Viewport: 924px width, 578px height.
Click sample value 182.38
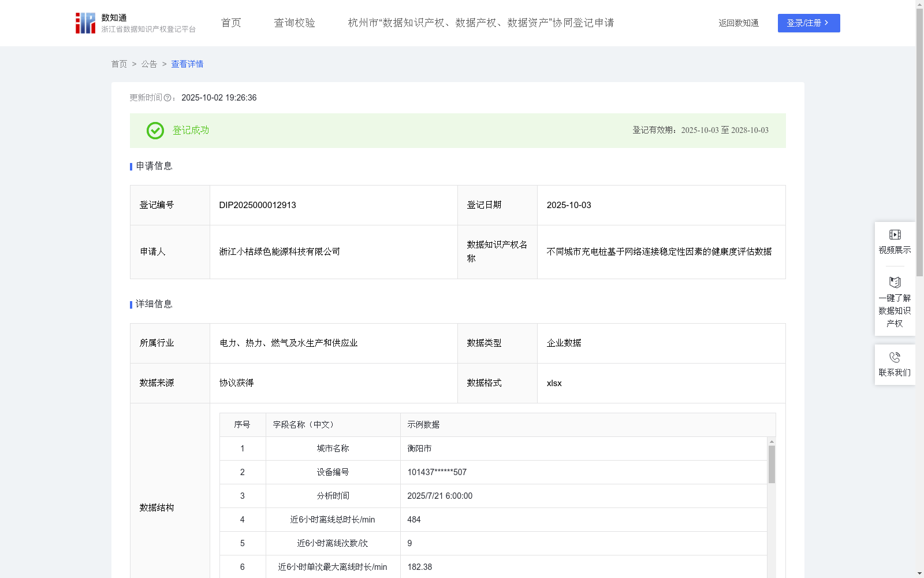pyautogui.click(x=419, y=567)
